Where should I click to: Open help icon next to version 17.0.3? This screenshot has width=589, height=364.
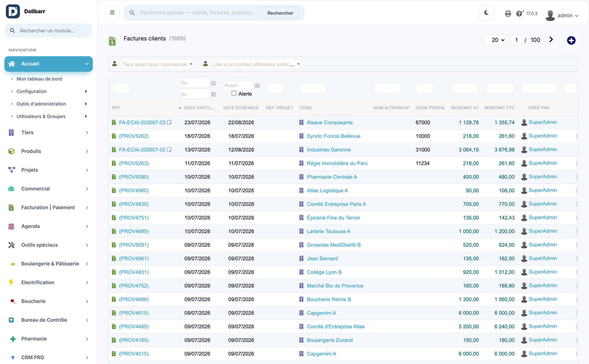520,14
